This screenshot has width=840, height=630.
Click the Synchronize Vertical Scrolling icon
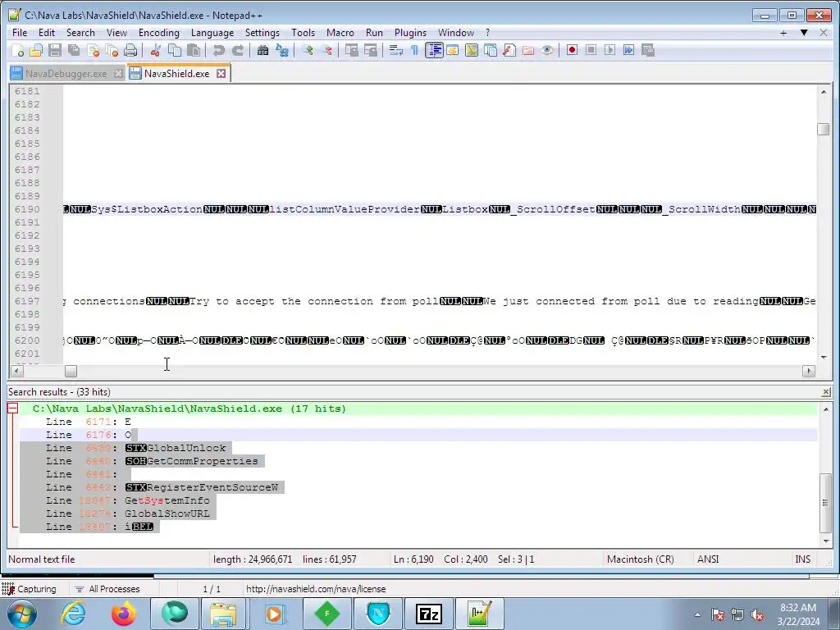(351, 50)
